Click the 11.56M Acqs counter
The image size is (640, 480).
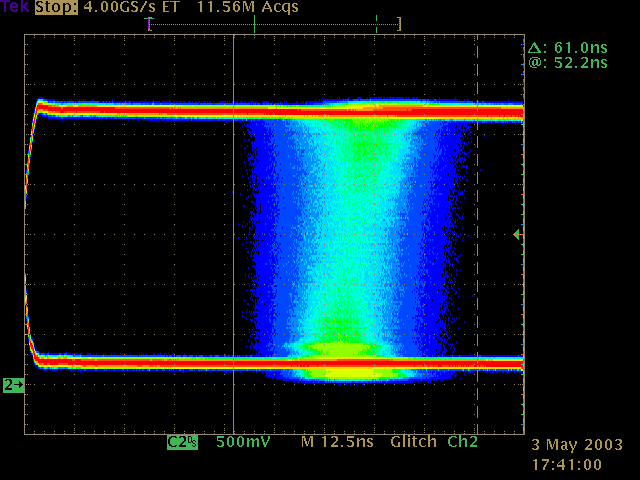248,7
